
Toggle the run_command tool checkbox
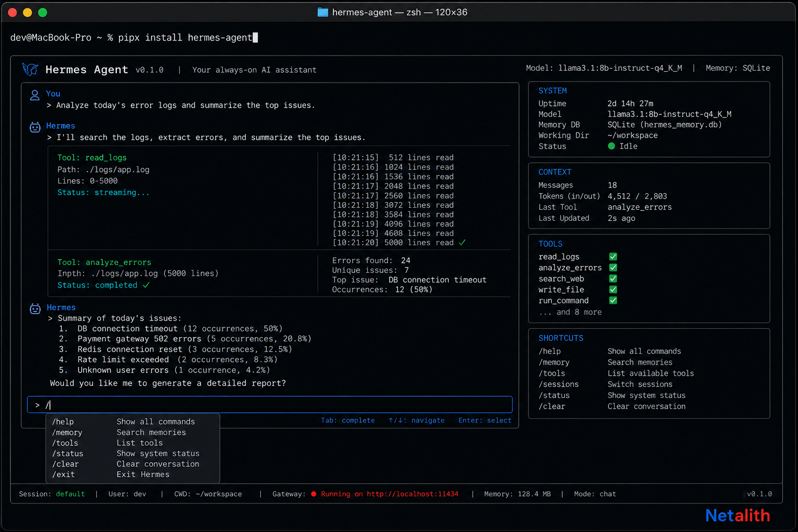point(613,300)
